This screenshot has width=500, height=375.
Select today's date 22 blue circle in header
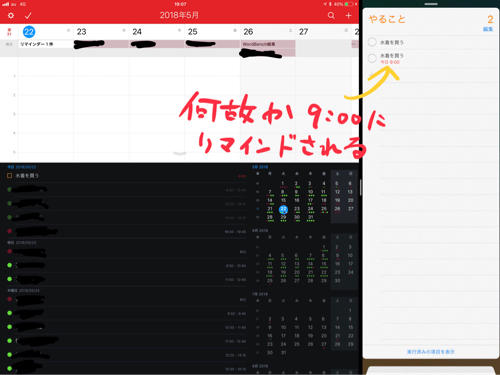29,32
